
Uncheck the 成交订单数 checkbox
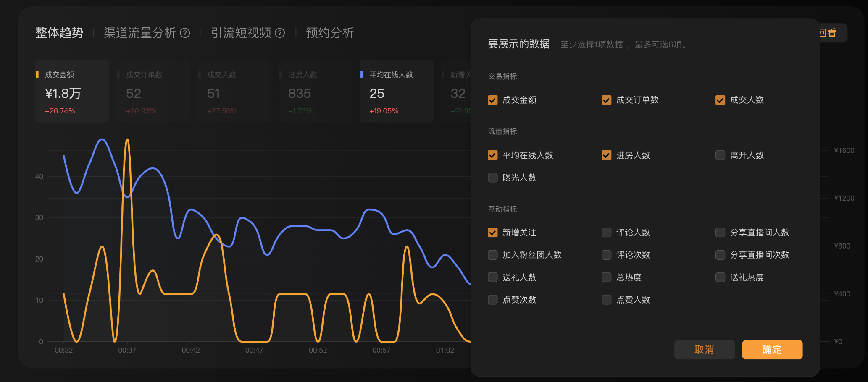tap(606, 100)
